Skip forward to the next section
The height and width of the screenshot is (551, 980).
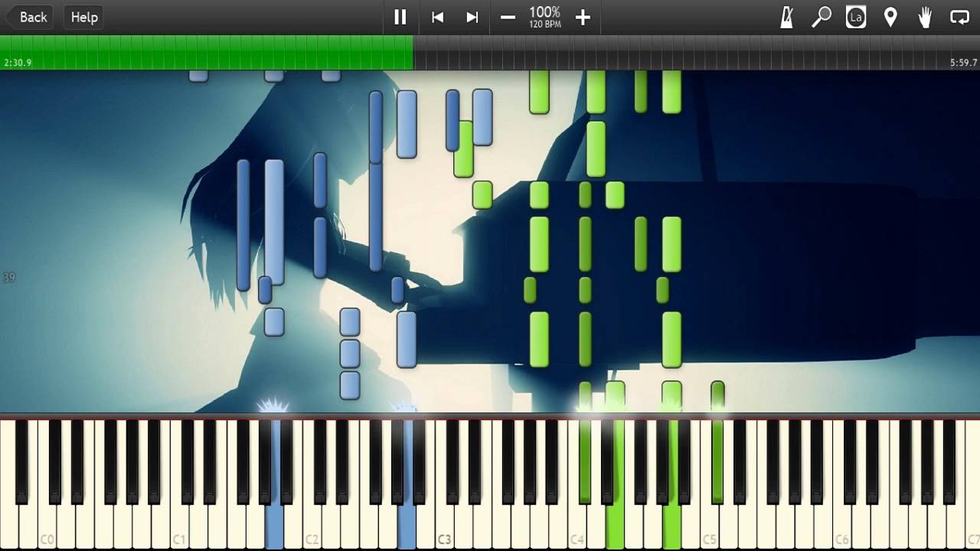tap(472, 17)
